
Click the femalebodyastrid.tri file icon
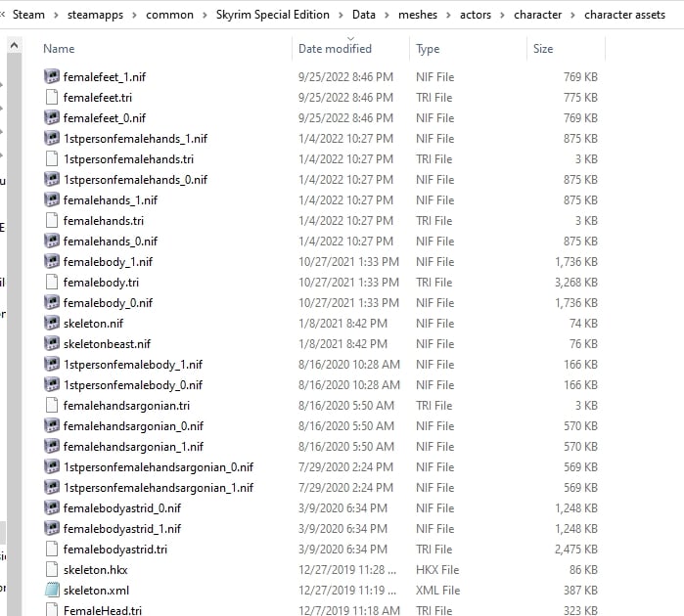52,549
